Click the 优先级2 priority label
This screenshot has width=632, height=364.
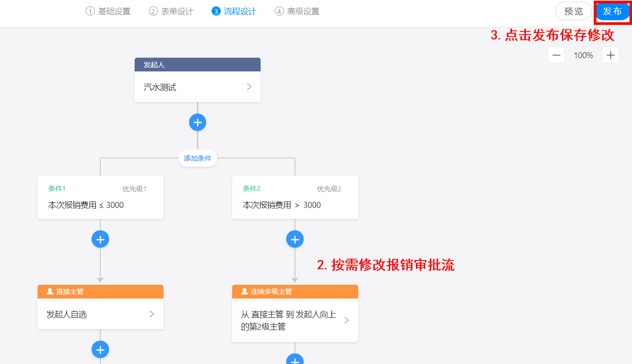tap(329, 189)
